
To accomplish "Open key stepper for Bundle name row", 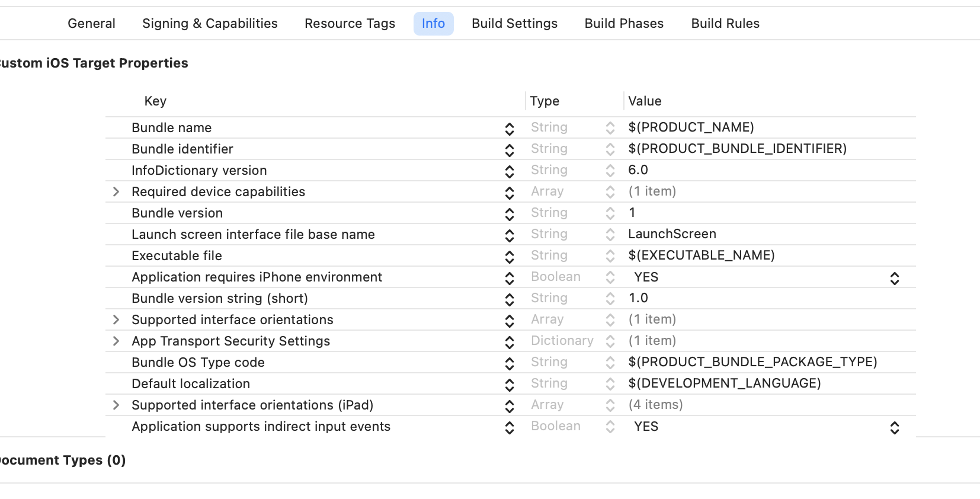I will 509,129.
